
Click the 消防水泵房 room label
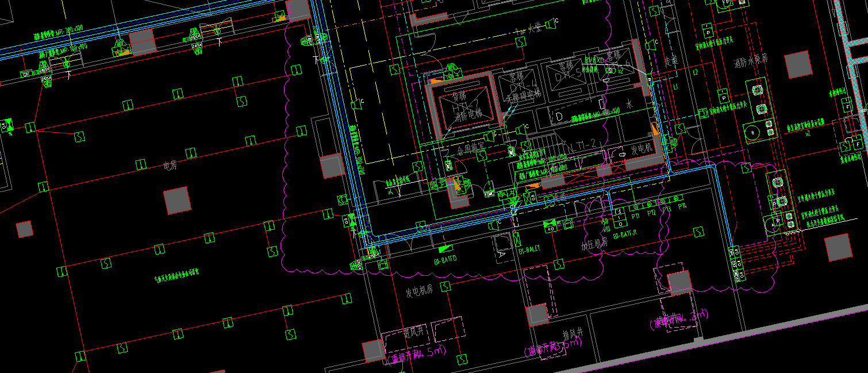point(751,61)
